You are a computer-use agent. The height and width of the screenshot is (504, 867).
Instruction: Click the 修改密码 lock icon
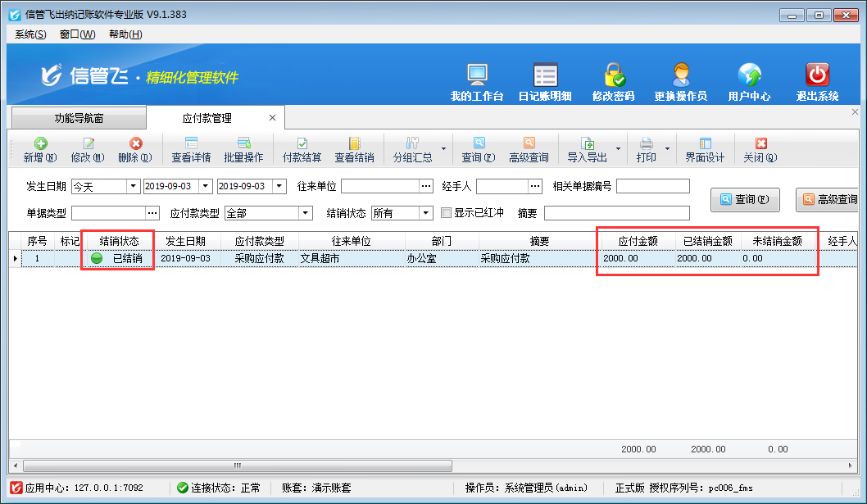pyautogui.click(x=613, y=76)
